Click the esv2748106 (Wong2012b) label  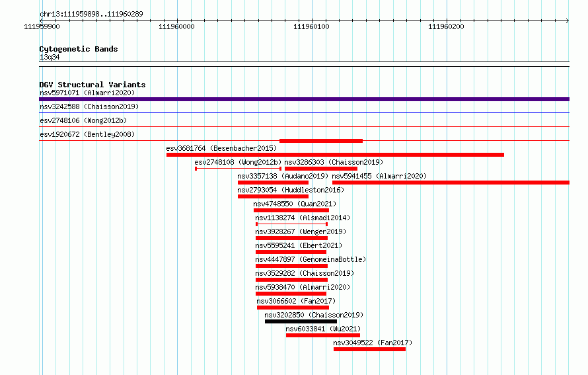pyautogui.click(x=83, y=120)
